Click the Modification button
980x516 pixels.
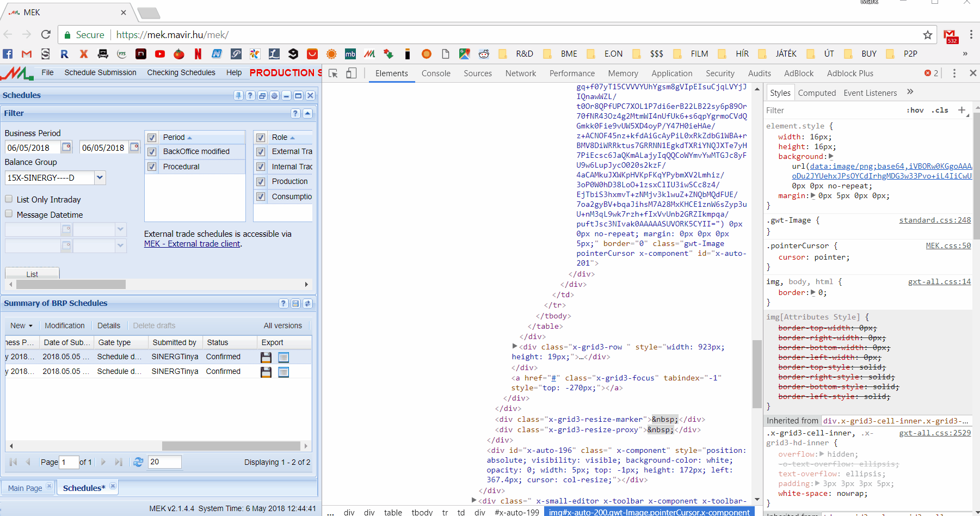(65, 325)
